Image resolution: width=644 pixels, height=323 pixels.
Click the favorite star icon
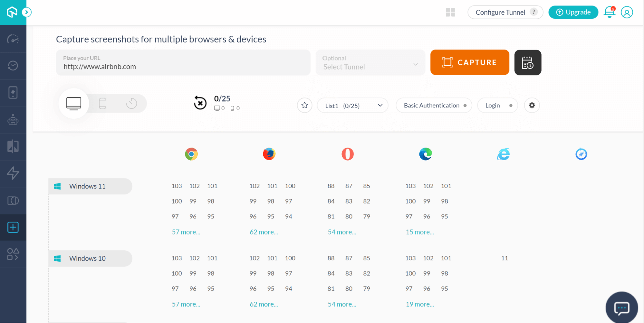(x=304, y=105)
